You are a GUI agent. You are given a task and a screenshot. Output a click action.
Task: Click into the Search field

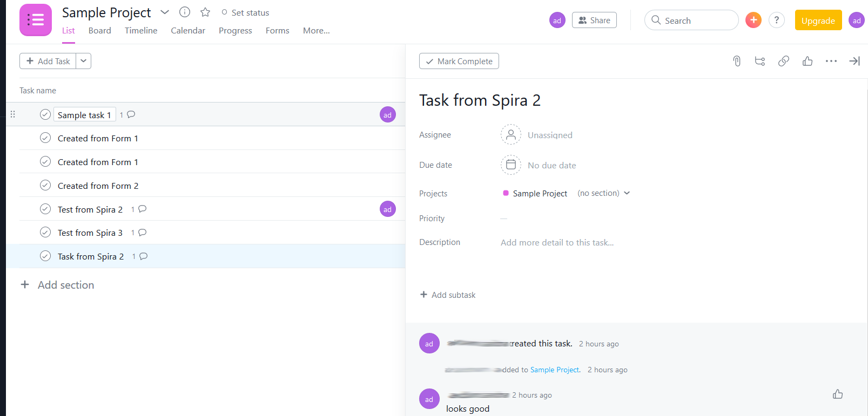697,21
